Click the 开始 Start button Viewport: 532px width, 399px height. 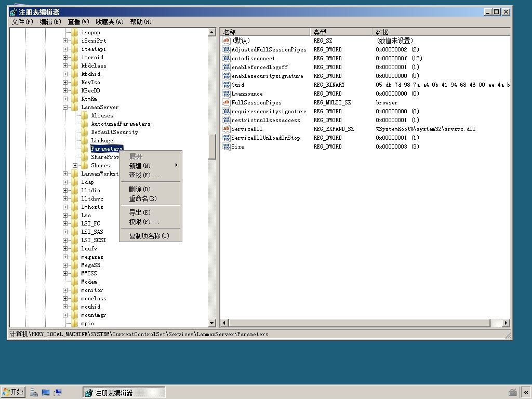(13, 392)
